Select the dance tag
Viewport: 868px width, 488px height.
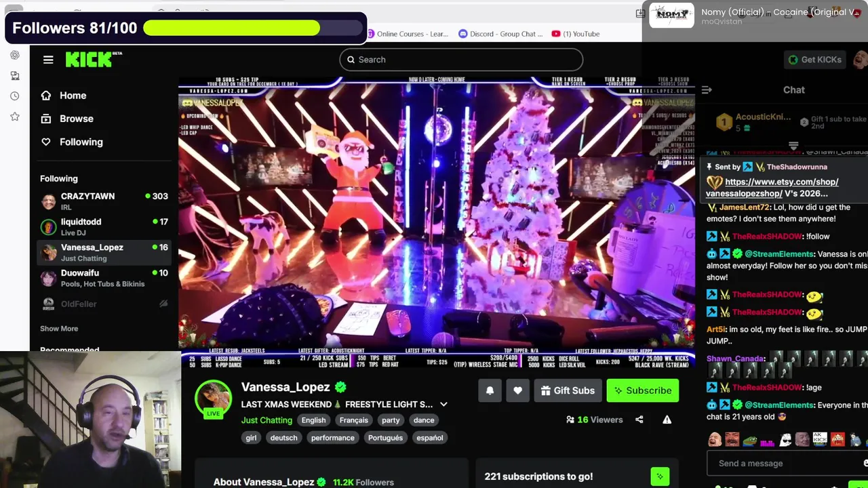coord(424,420)
